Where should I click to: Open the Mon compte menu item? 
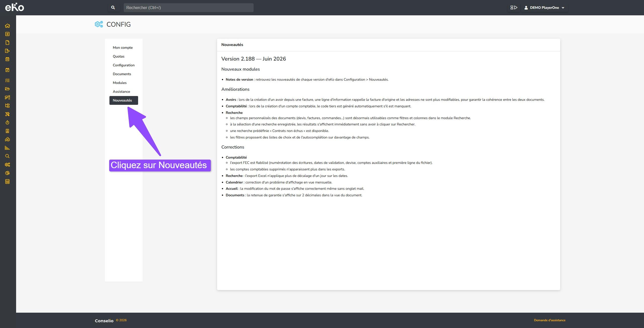[123, 48]
